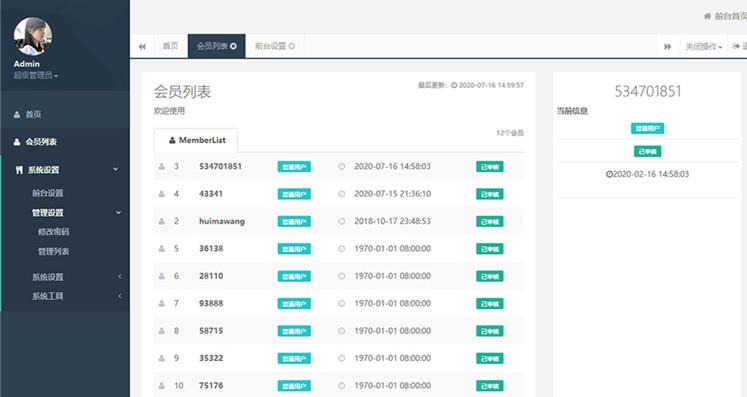747x397 pixels.
Task: Open 前台设置 in the sidebar submenu
Action: pyautogui.click(x=48, y=193)
